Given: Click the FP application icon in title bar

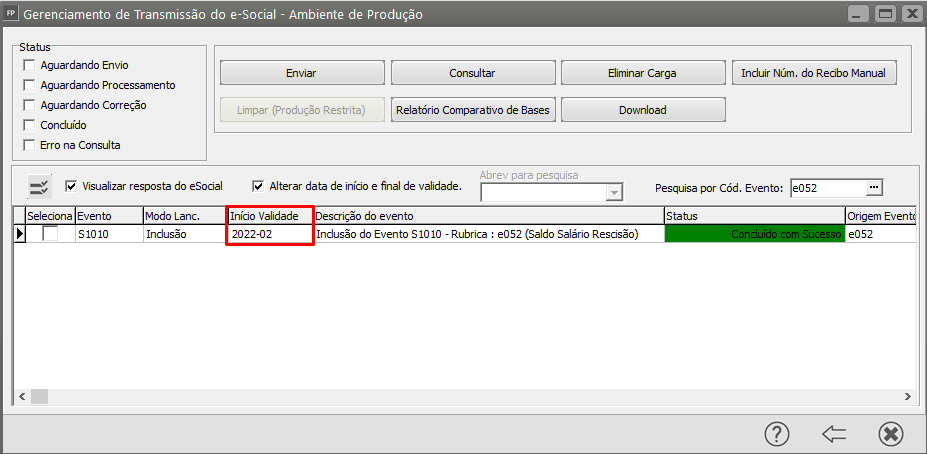Looking at the screenshot, I should (10, 13).
